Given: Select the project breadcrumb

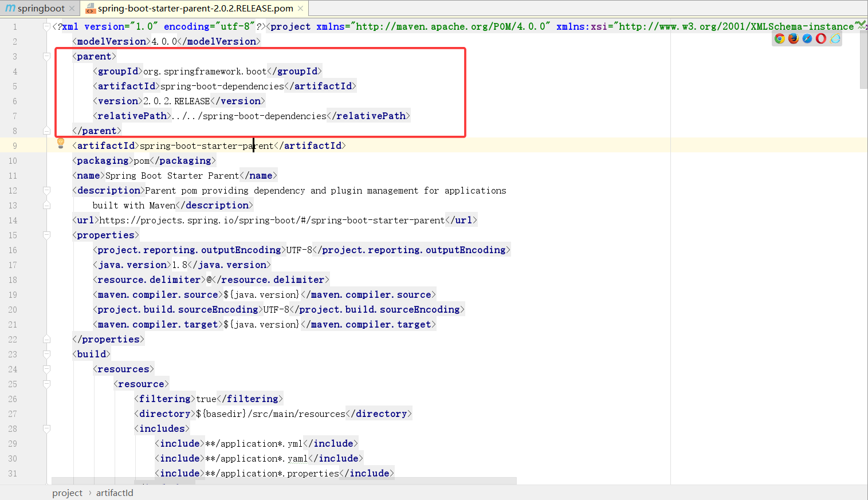Looking at the screenshot, I should coord(67,493).
